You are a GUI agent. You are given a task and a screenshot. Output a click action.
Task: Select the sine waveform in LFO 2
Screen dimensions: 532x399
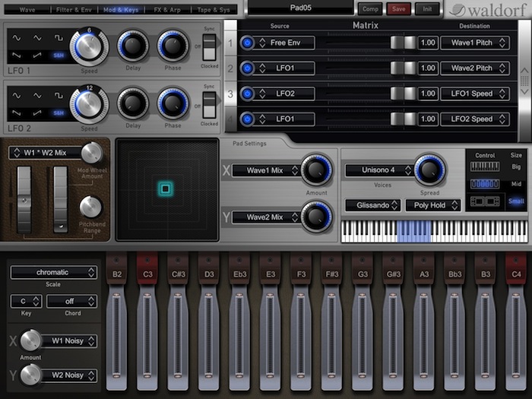(17, 95)
